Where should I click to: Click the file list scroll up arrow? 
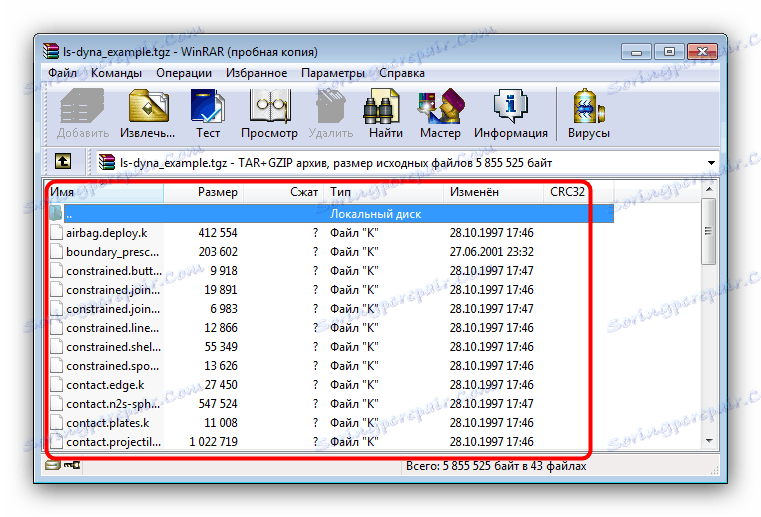[x=709, y=189]
